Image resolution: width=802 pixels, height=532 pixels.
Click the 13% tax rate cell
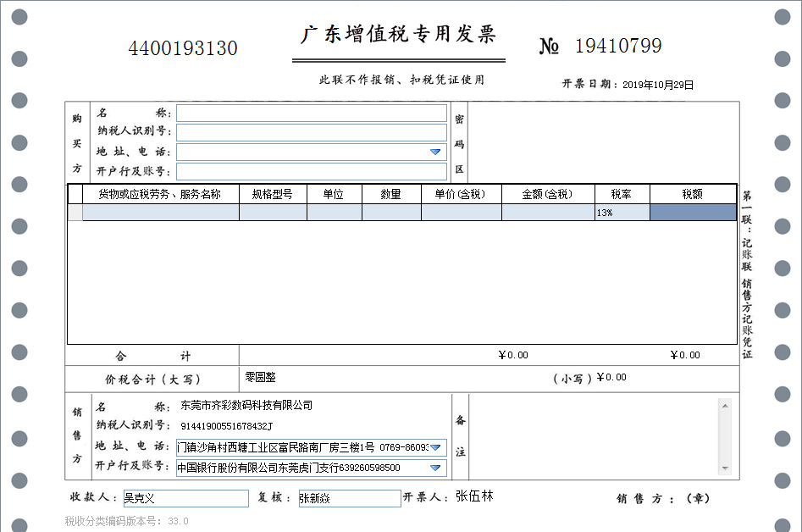[622, 213]
